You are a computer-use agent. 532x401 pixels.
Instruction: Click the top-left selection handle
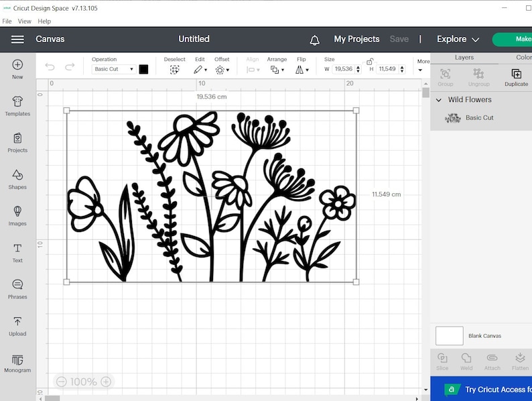point(66,111)
